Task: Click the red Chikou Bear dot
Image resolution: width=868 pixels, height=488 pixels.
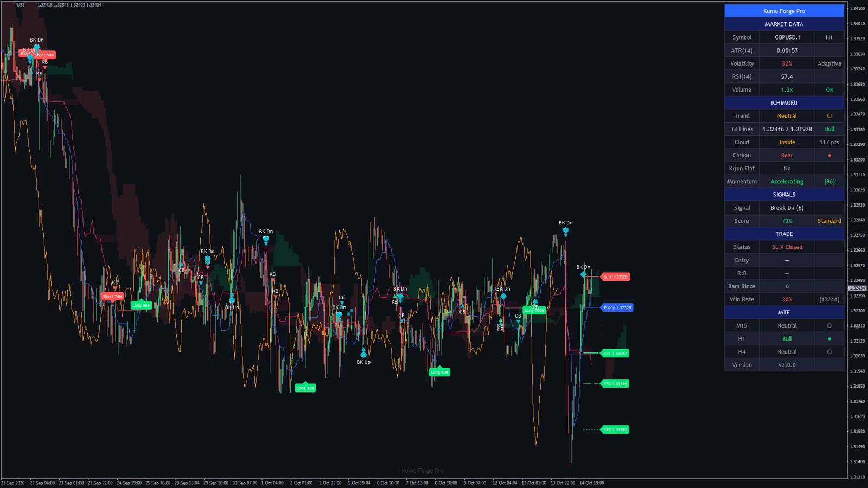Action: tap(829, 156)
